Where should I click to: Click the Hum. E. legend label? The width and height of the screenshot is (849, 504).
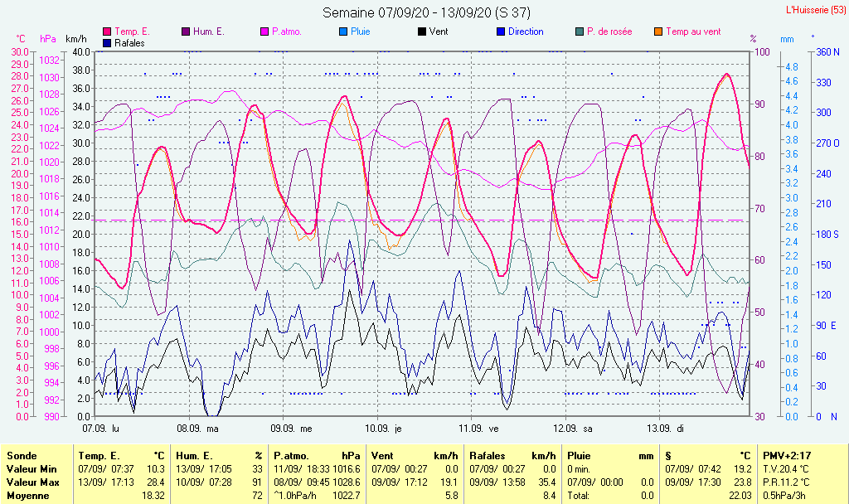(x=208, y=32)
